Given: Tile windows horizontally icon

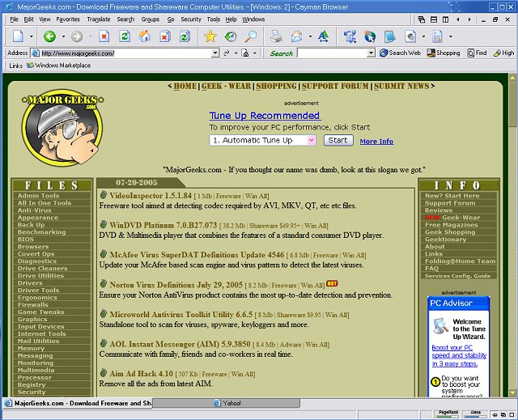Looking at the screenshot, I should (434, 19).
